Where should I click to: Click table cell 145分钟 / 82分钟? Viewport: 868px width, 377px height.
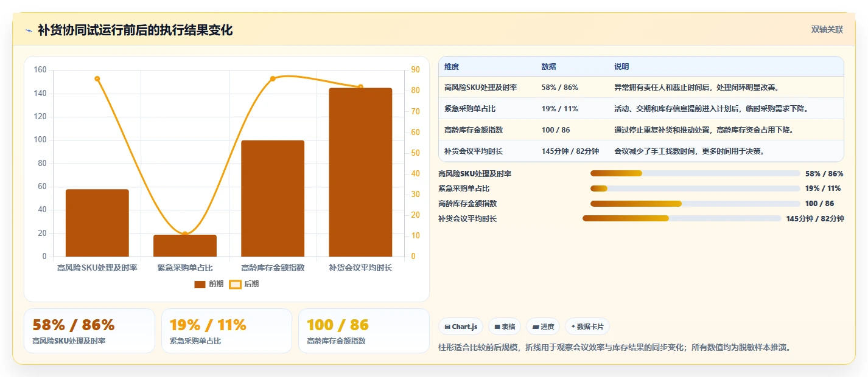coord(570,151)
